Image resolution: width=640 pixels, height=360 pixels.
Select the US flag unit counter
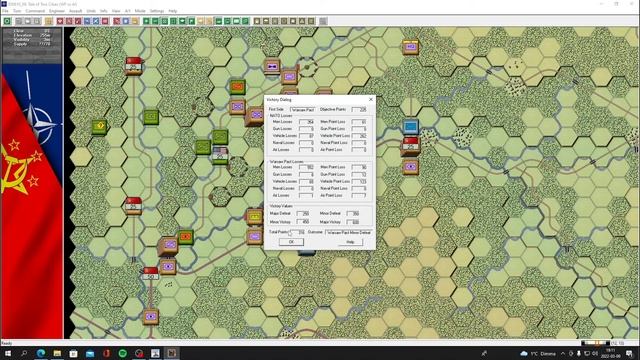coord(220,156)
